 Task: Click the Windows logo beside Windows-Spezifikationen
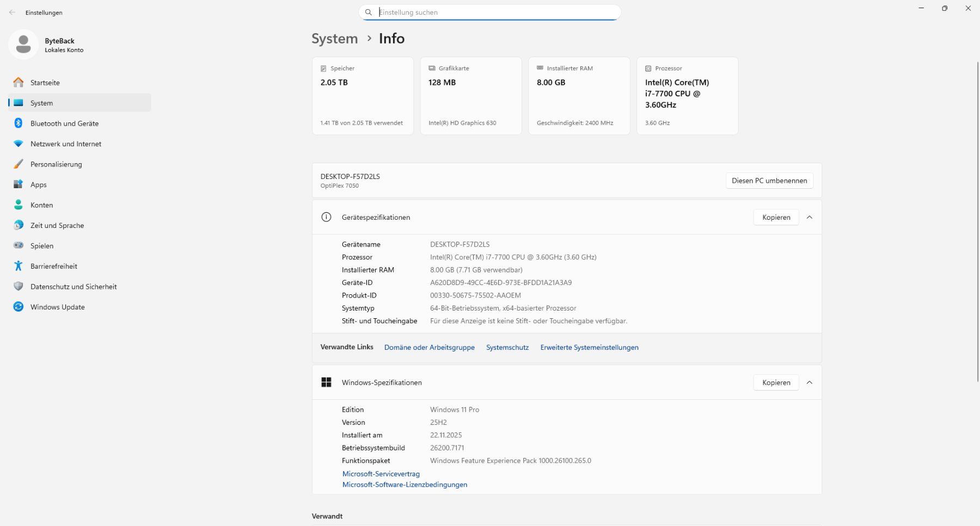point(326,382)
